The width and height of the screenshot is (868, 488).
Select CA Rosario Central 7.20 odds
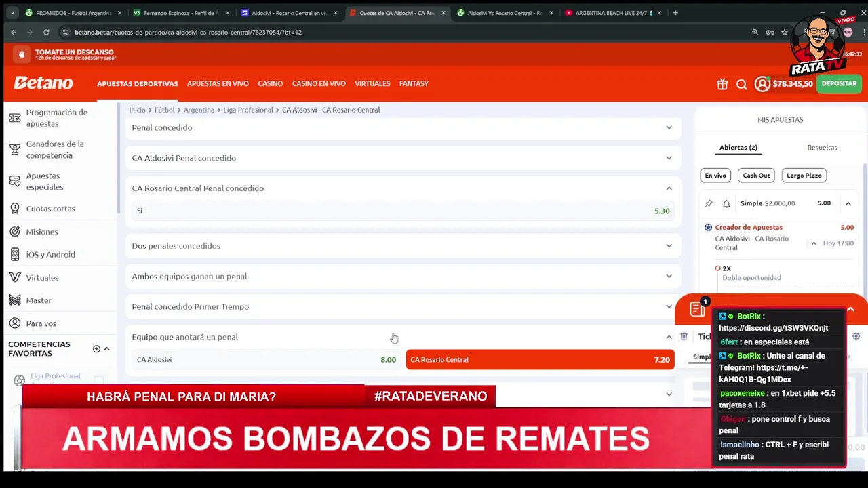point(540,360)
